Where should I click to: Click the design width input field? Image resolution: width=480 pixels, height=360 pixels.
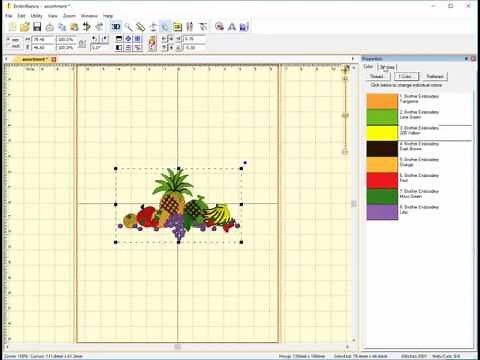tap(44, 40)
